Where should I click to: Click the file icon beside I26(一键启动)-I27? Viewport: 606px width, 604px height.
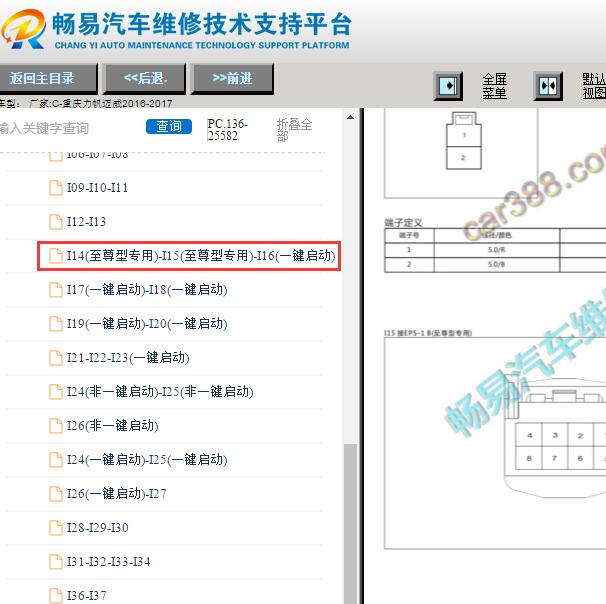pyautogui.click(x=56, y=494)
